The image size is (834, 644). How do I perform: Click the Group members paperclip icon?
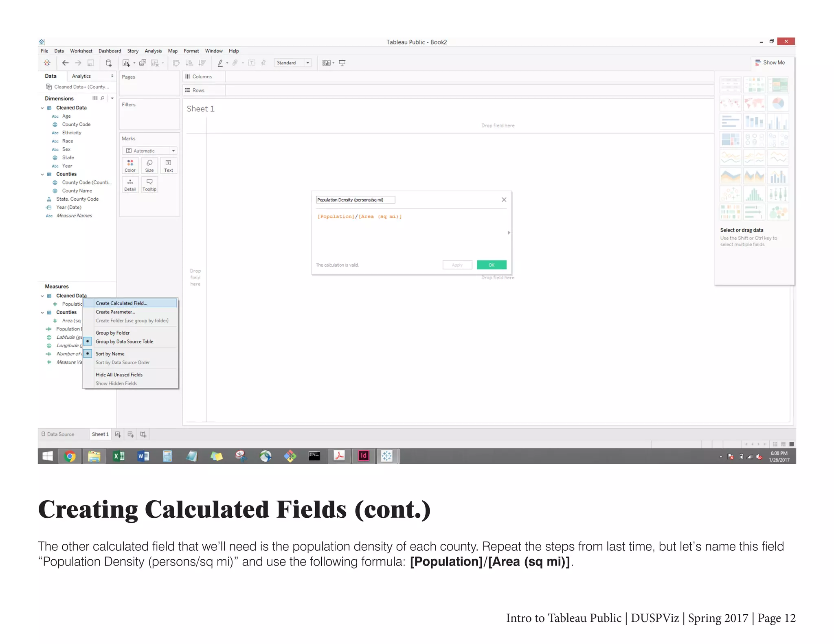tap(235, 63)
